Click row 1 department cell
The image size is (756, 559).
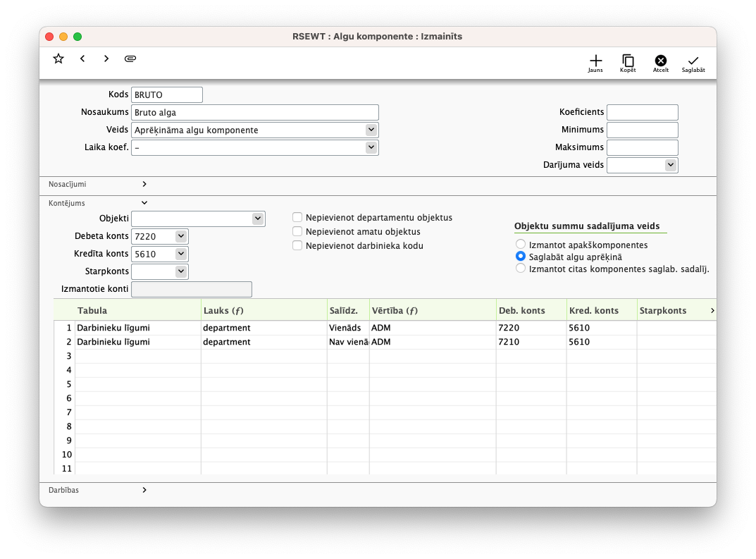(x=264, y=328)
